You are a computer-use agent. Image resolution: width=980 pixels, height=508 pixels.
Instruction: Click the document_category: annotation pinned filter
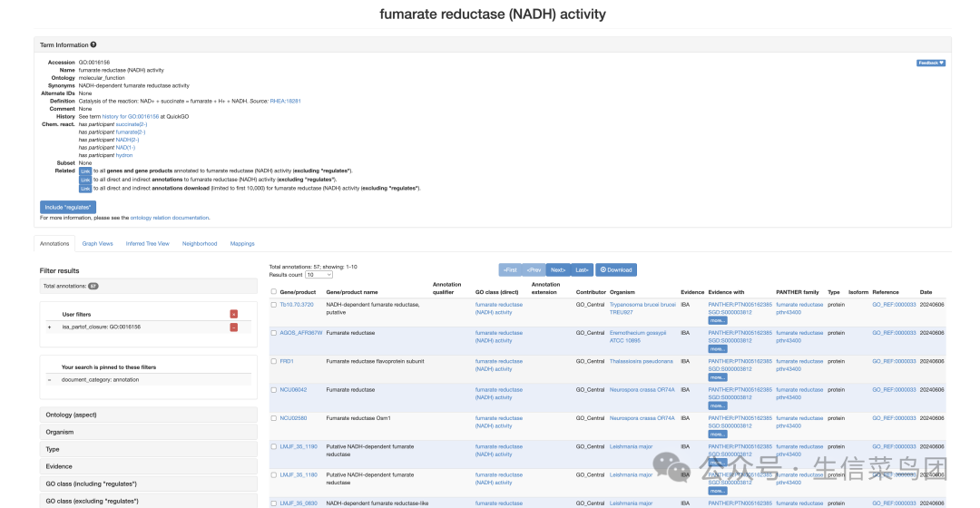(x=100, y=380)
